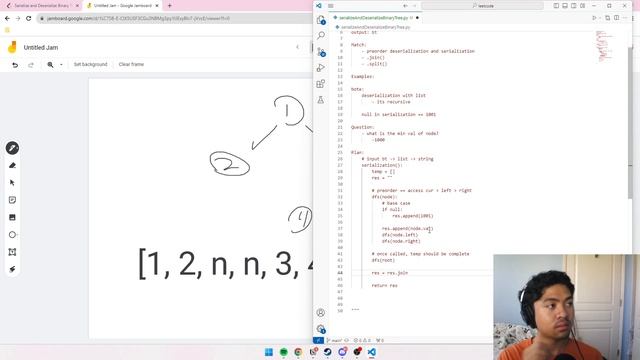Screen dimensions: 640x360
Task: Open VS Code Manage gear menu
Action: tap(321, 329)
